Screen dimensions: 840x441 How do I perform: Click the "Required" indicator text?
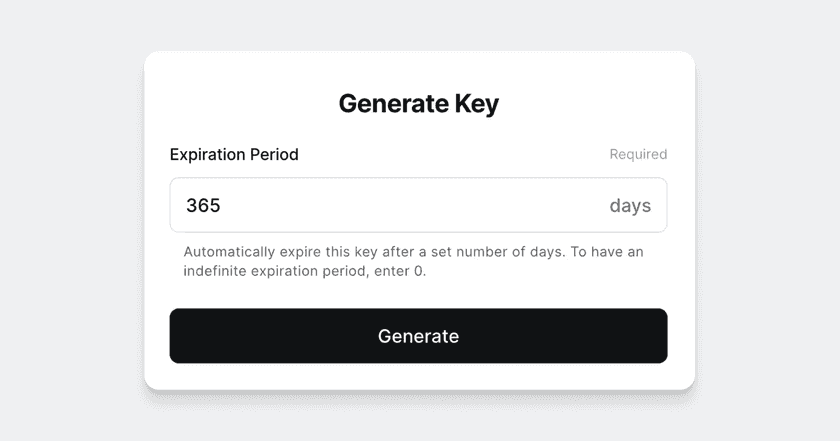[x=638, y=154]
